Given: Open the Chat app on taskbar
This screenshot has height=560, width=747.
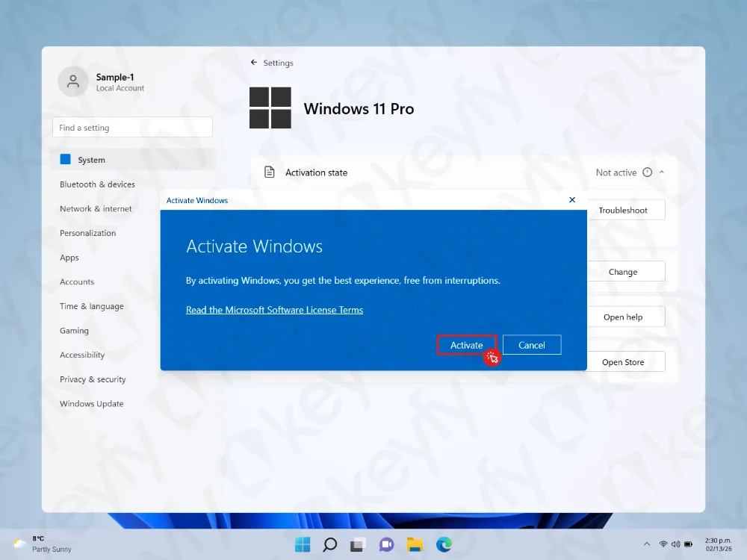Looking at the screenshot, I should (386, 544).
